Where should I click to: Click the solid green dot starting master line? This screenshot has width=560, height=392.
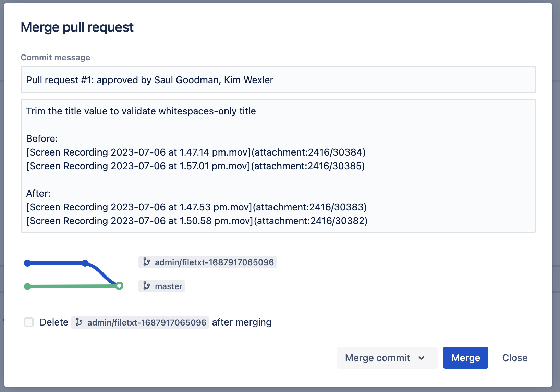(x=27, y=286)
